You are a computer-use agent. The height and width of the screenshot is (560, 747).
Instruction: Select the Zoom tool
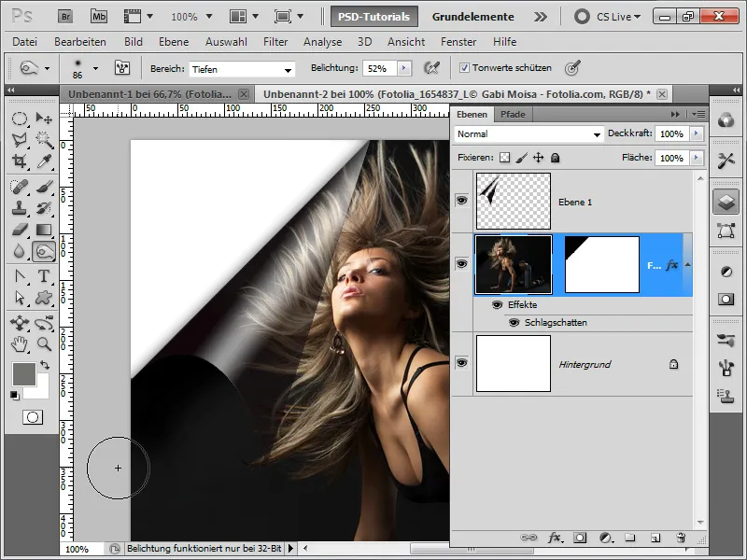[x=44, y=343]
